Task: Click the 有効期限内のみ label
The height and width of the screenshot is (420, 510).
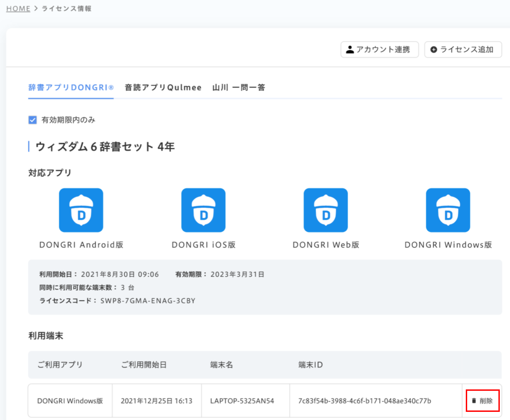Action: coord(68,120)
